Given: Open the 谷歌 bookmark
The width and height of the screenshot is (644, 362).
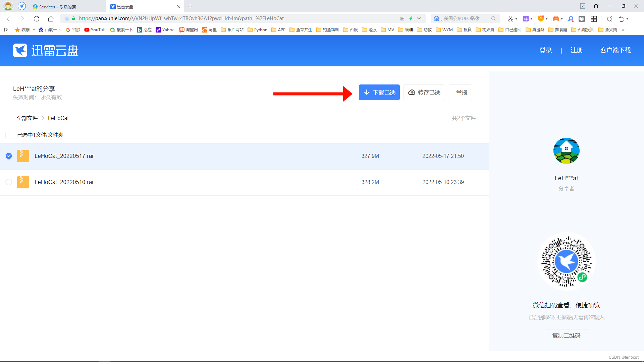Looking at the screenshot, I should point(73,30).
